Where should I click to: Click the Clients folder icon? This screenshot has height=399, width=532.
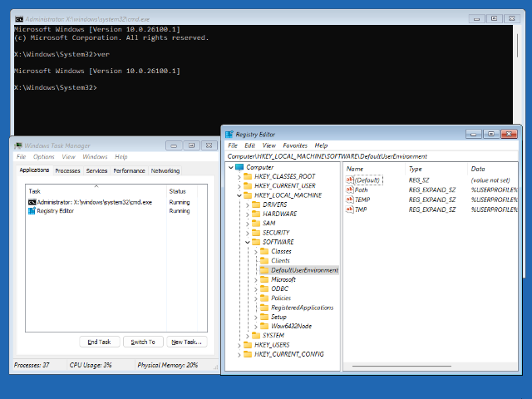(x=264, y=260)
